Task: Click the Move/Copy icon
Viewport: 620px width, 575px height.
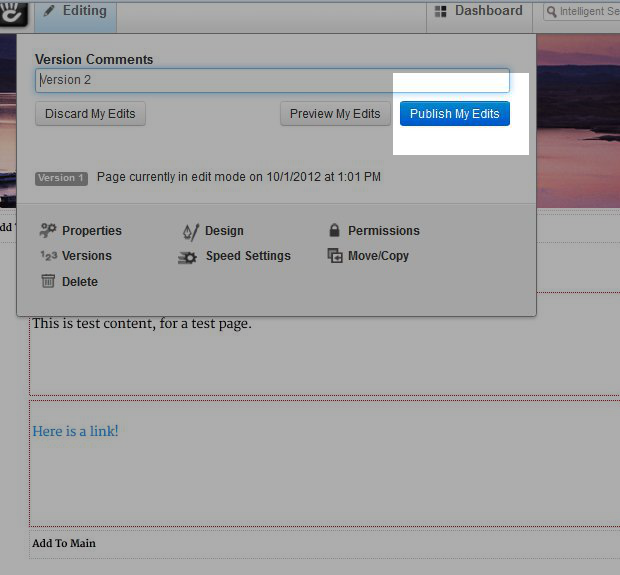Action: click(x=335, y=256)
